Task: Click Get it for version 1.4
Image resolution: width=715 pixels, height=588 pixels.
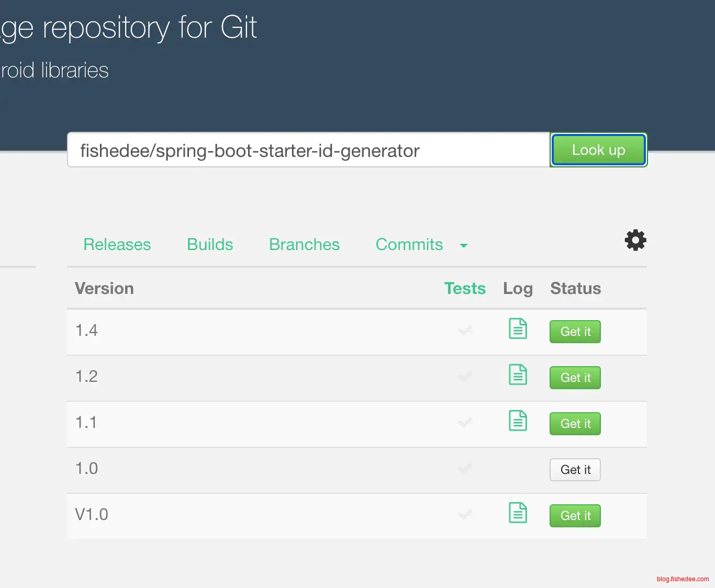Action: [x=575, y=332]
